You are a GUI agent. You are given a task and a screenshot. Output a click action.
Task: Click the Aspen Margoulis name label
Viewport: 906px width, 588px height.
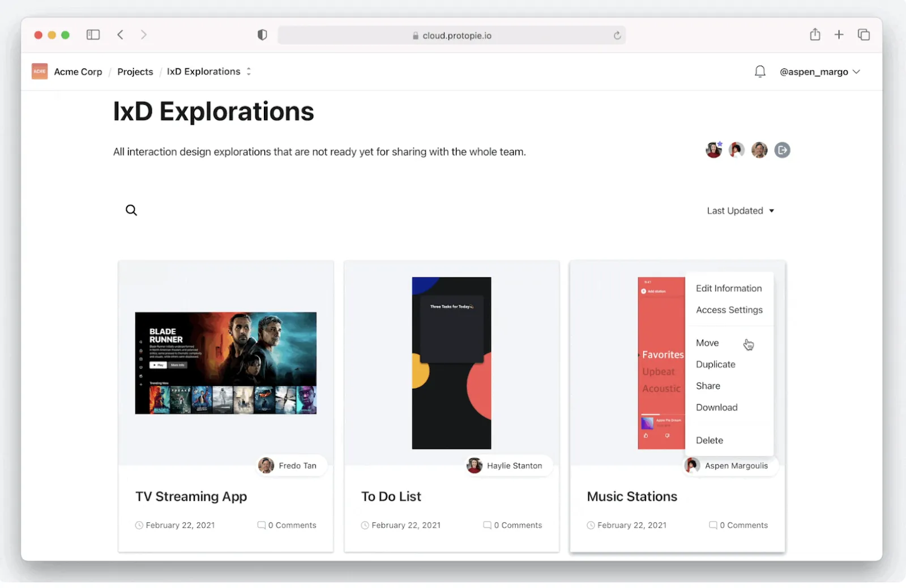737,466
